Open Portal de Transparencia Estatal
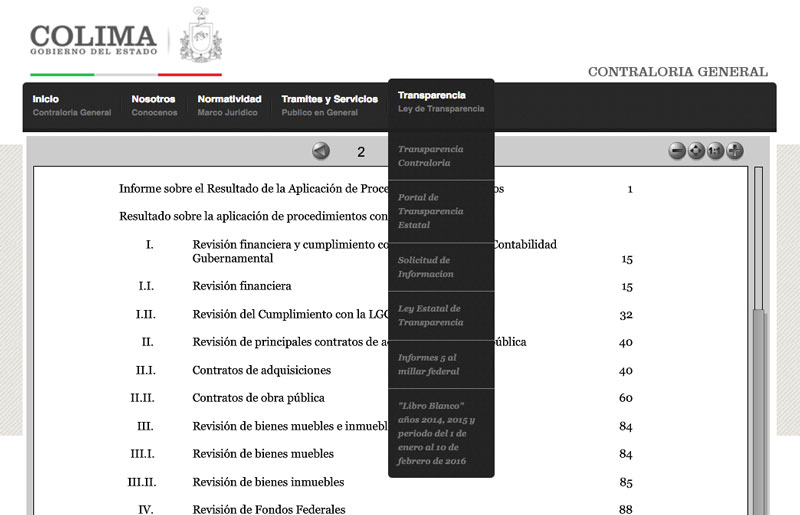The width and height of the screenshot is (800, 515). (441, 211)
